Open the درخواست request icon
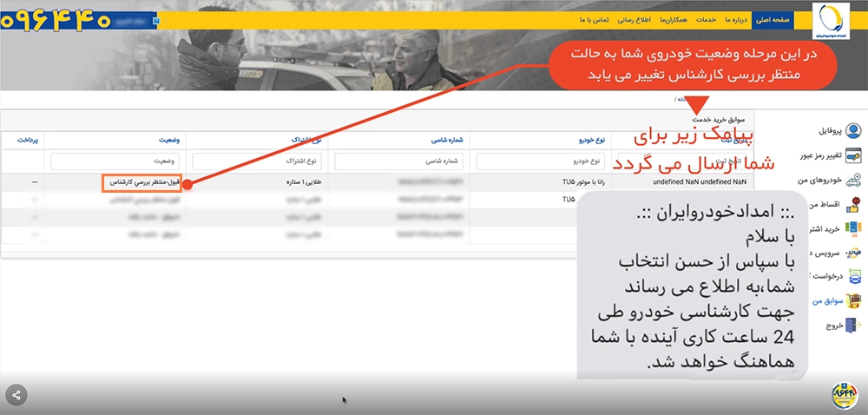The width and height of the screenshot is (868, 415). pos(853,277)
